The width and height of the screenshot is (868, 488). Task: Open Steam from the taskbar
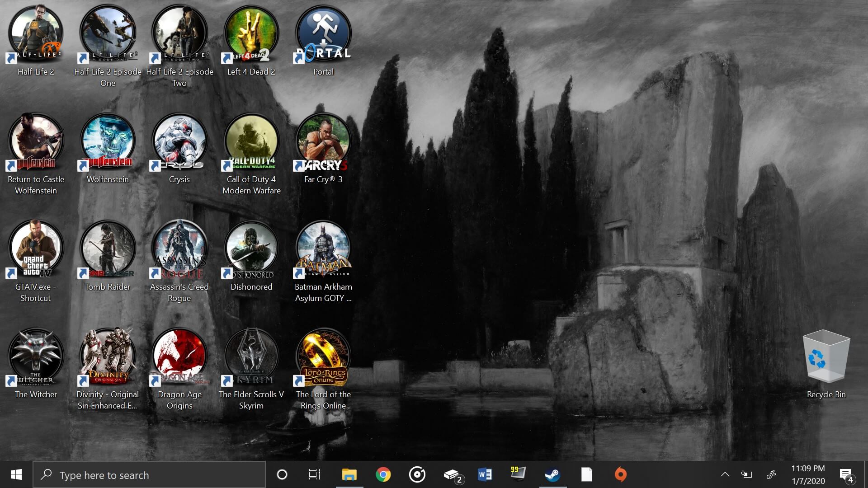click(x=552, y=474)
